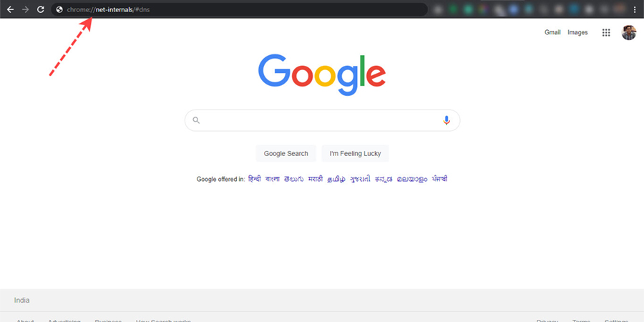Start voice search with microphone icon
This screenshot has width=644, height=322.
point(447,120)
